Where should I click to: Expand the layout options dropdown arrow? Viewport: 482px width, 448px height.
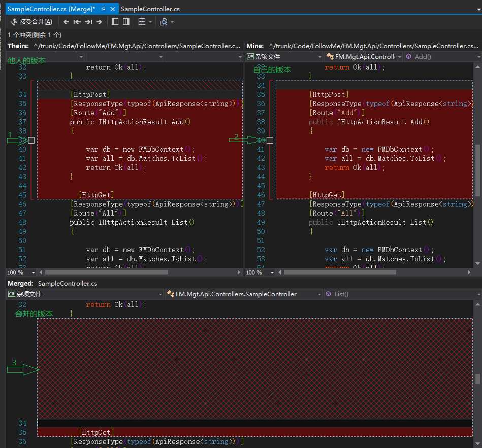[x=150, y=22]
